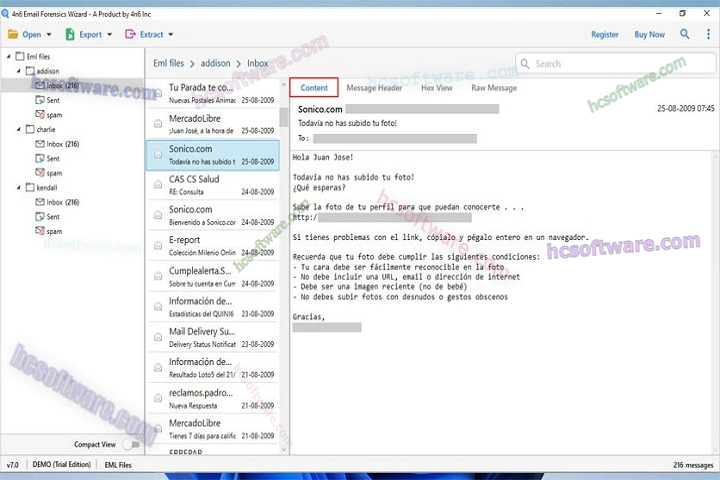Switch to the Content tab
Image resolution: width=720 pixels, height=480 pixels.
314,87
